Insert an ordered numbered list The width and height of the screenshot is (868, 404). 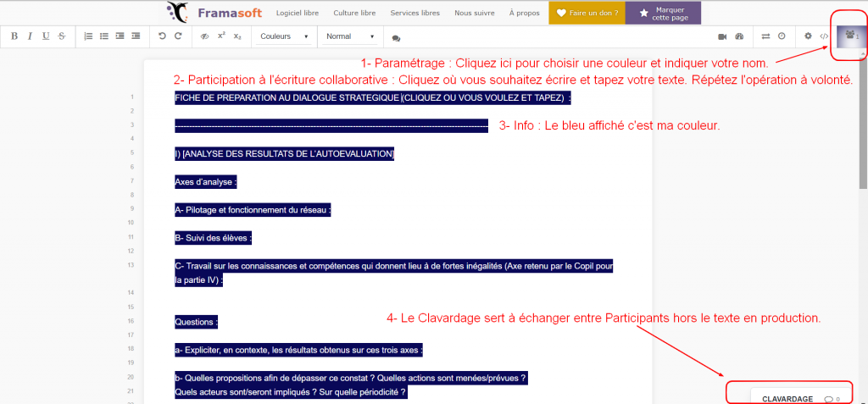tap(89, 36)
